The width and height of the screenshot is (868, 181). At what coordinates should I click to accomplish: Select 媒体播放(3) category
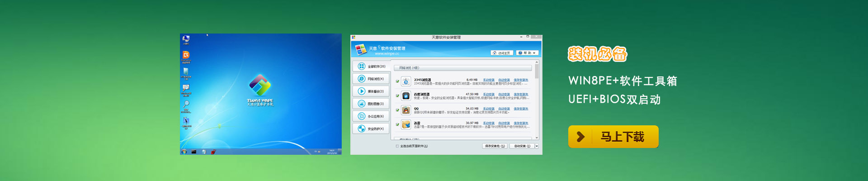click(x=371, y=91)
